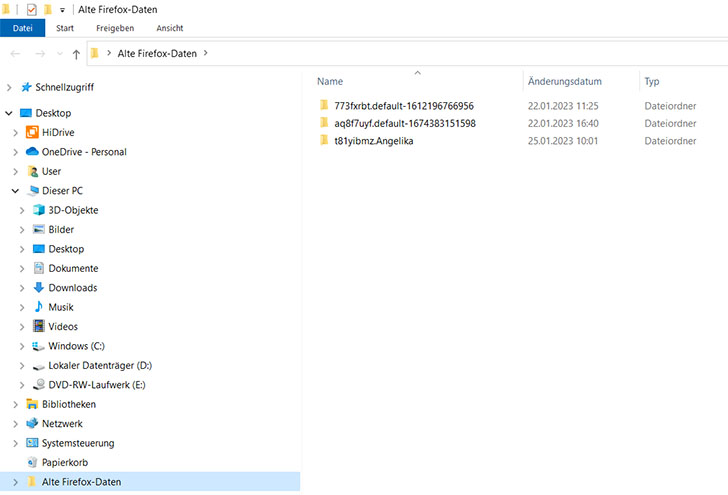The image size is (728, 495).
Task: Expand the Bibliotheken tree node
Action: 15,404
